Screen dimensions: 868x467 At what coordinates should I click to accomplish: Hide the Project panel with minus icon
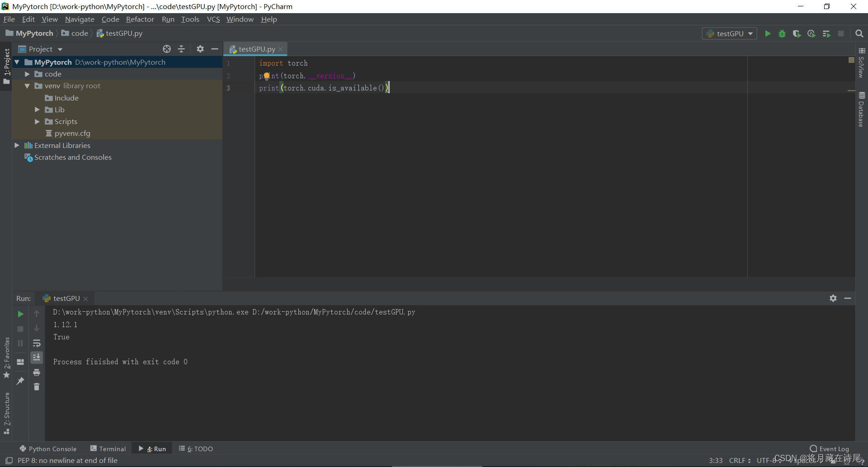(x=215, y=49)
